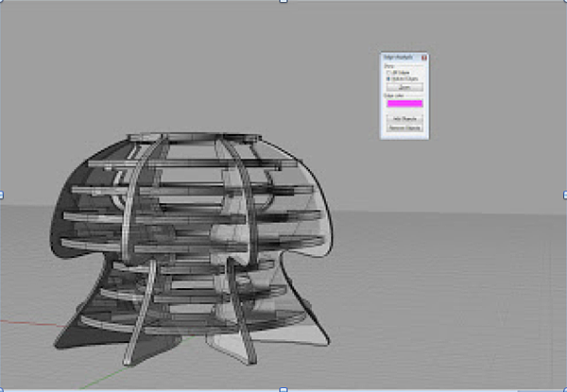Open the magenta Edge color swatch
This screenshot has height=392, width=567.
tap(404, 103)
